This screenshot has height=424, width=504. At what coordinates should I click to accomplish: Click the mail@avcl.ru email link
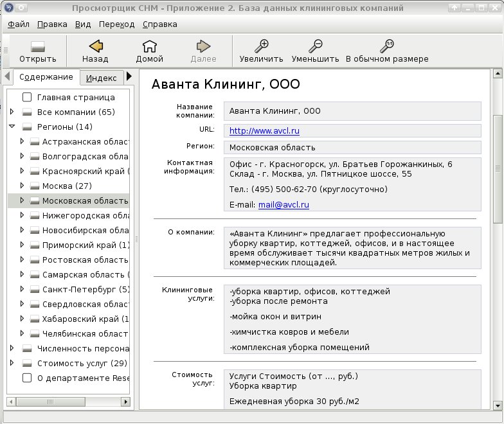pyautogui.click(x=283, y=204)
